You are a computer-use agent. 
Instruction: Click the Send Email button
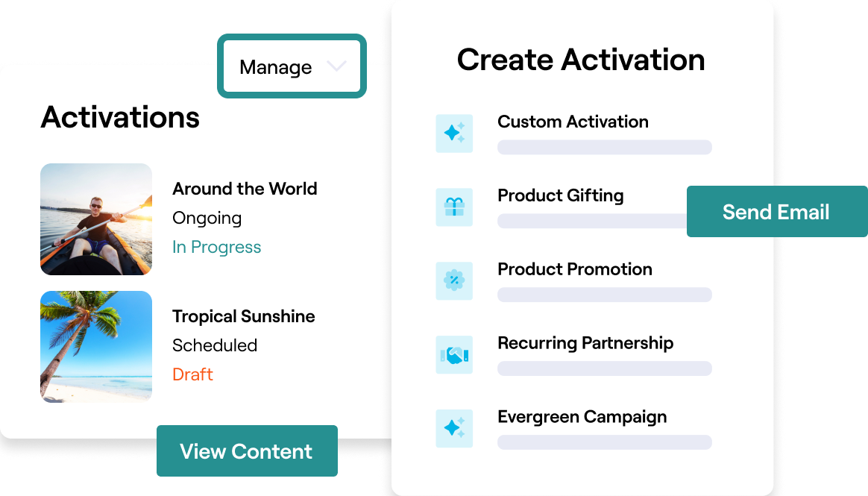tap(777, 212)
